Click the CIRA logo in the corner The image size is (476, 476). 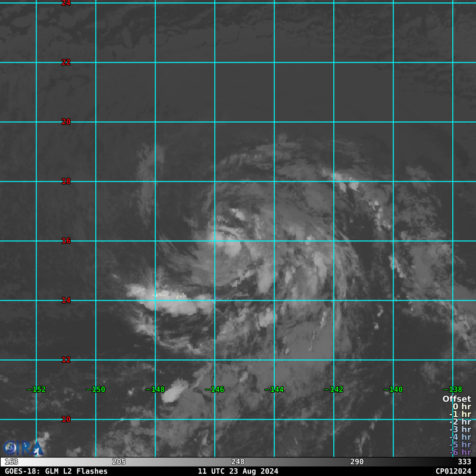click(x=23, y=447)
